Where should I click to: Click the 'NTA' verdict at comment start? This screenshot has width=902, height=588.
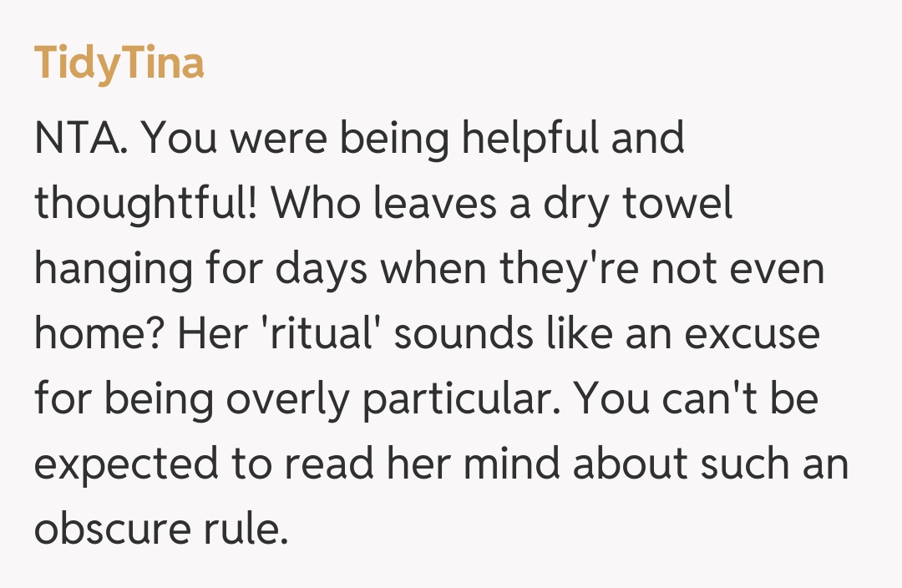[x=81, y=139]
